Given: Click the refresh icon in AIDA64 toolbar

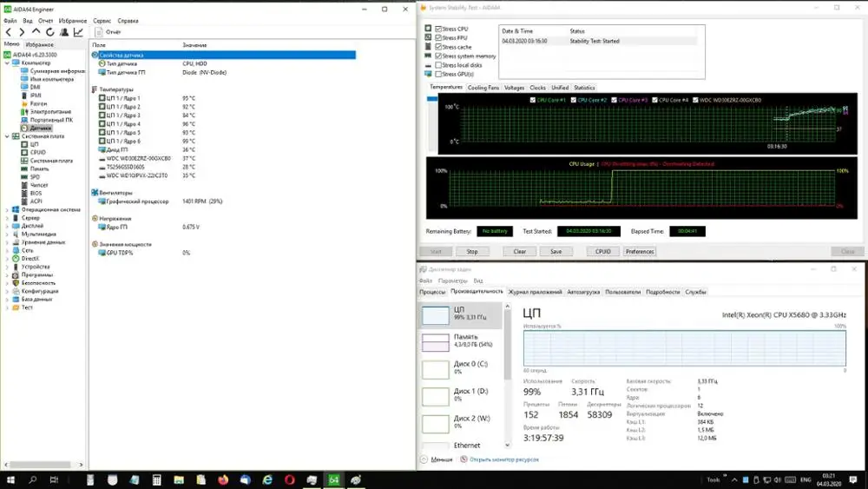Looking at the screenshot, I should (x=50, y=32).
